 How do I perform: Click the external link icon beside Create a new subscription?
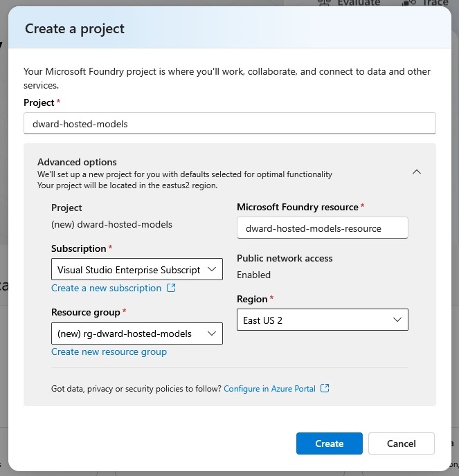tap(171, 288)
